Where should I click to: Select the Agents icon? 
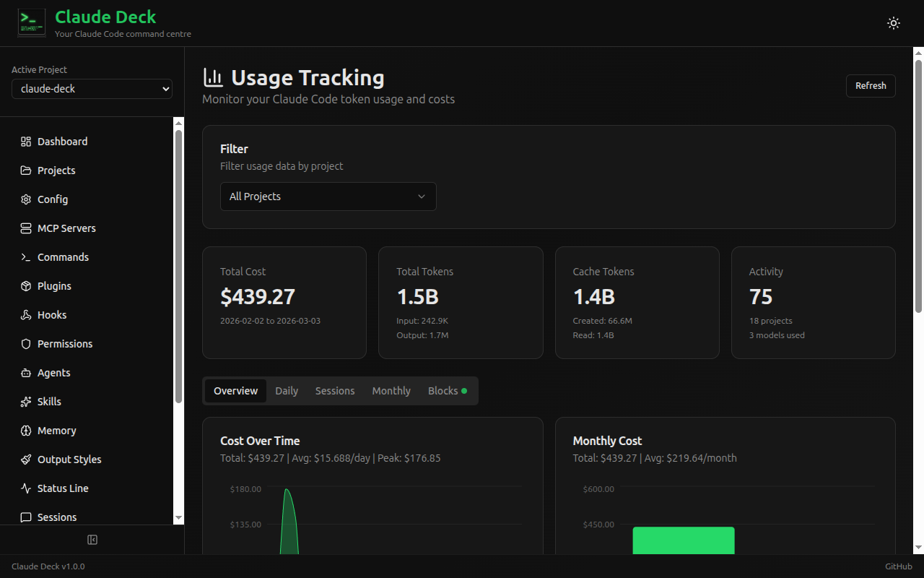coord(25,372)
